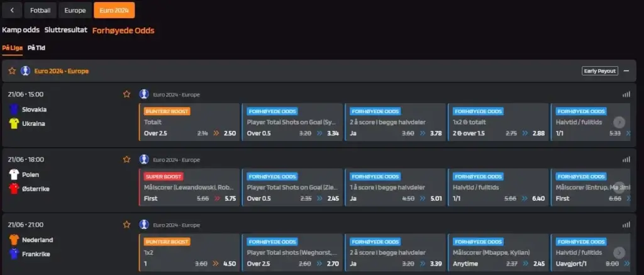
Task: Click the 21/06 - 21:00 kickoff time
Action: pos(25,225)
